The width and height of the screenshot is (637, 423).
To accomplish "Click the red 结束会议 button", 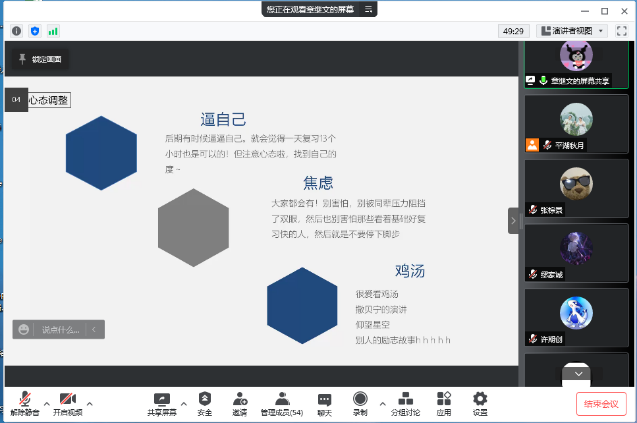I will point(601,404).
